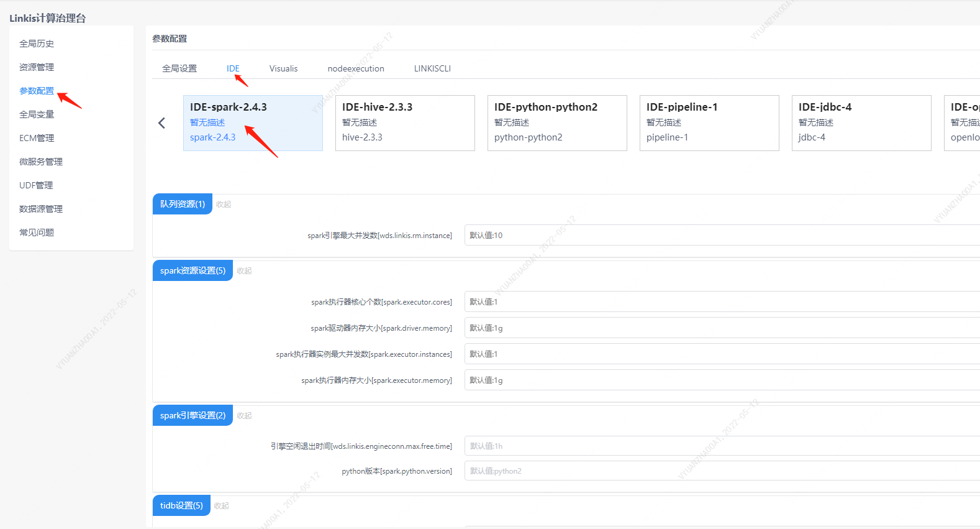Screen dimensions: 980x529
Task: Go to 资源管理 in the sidebar
Action: [x=37, y=67]
